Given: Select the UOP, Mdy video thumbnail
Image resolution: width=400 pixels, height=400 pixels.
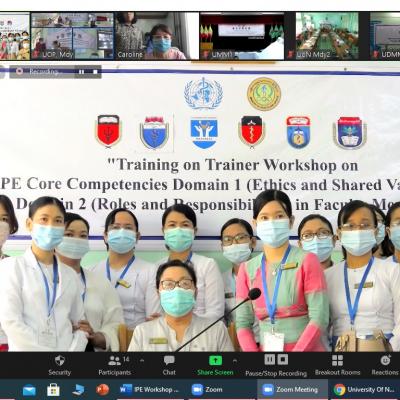Looking at the screenshot, I should 72,36.
